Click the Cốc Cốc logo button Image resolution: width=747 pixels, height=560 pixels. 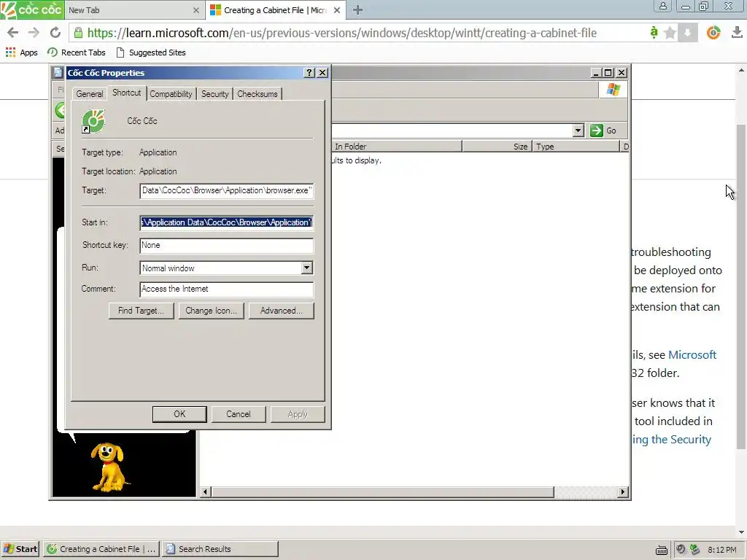pos(32,9)
